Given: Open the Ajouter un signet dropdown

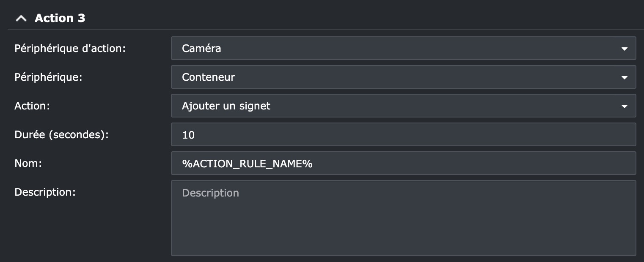Looking at the screenshot, I should click(398, 106).
